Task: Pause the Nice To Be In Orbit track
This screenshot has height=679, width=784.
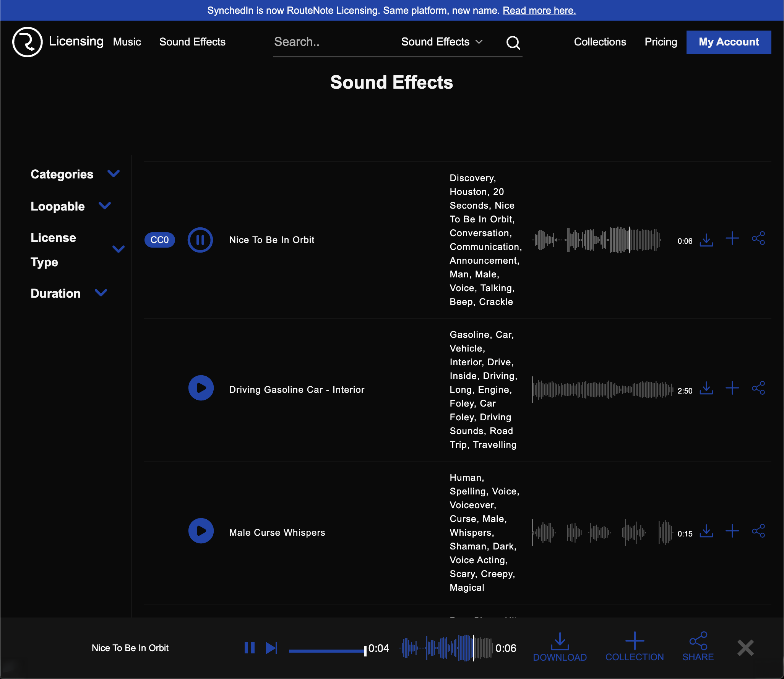Action: [200, 240]
